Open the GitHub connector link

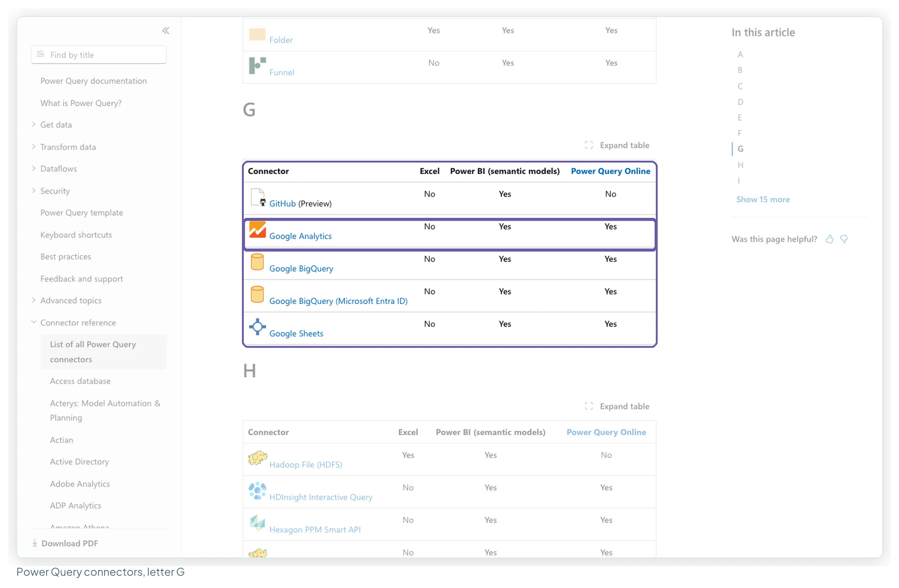pyautogui.click(x=282, y=203)
